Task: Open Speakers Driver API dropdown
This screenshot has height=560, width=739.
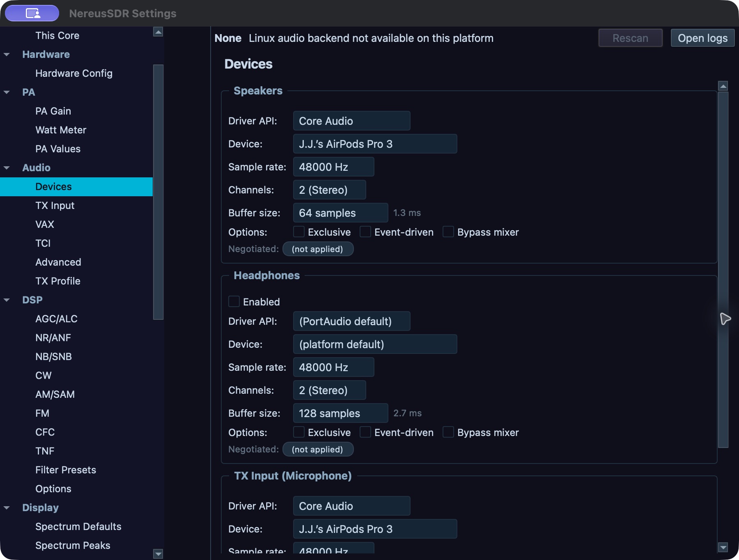Action: point(352,121)
